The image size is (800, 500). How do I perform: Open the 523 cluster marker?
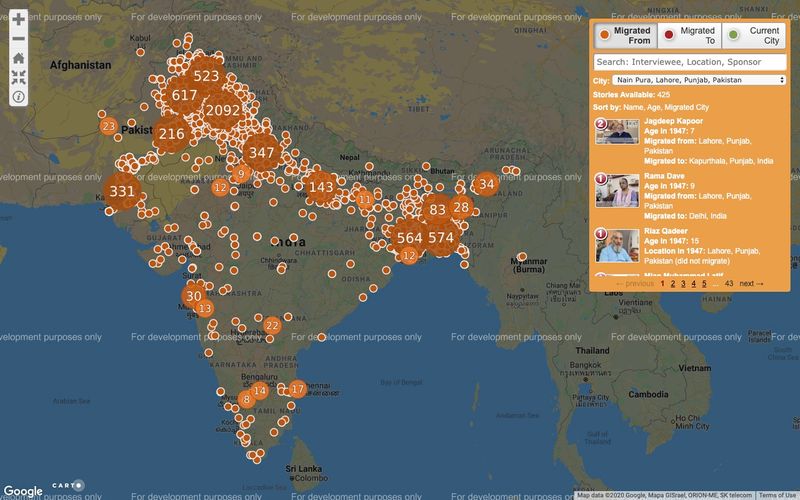pos(206,76)
